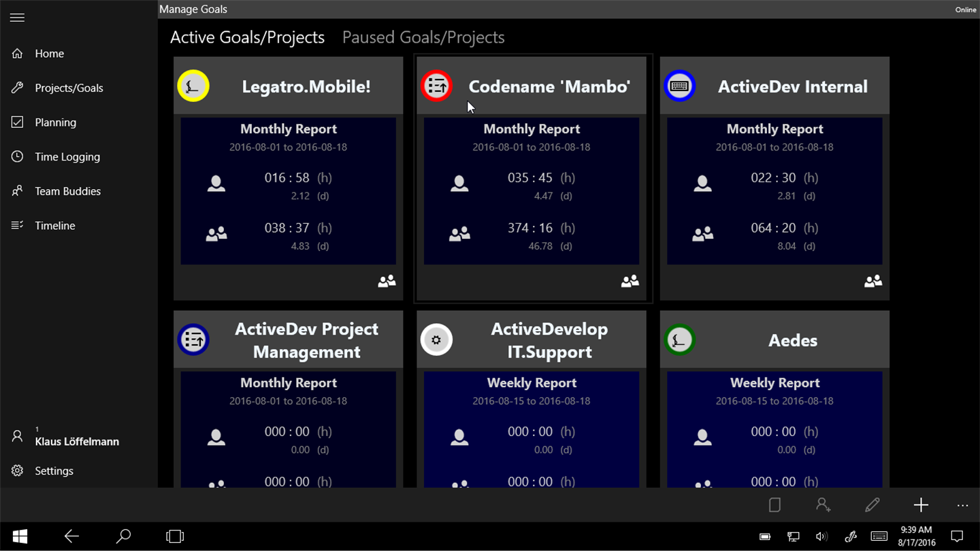Add a new goal with the plus button

coord(921,505)
